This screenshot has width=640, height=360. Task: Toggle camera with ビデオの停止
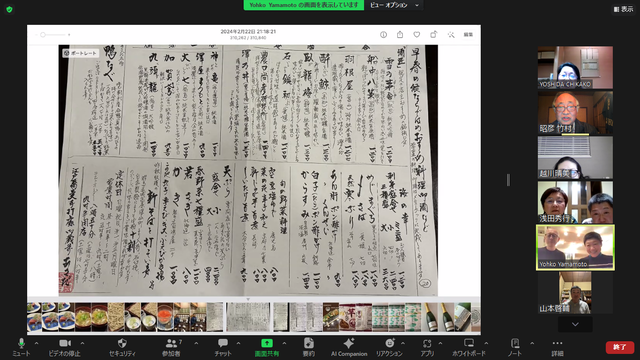(x=64, y=347)
